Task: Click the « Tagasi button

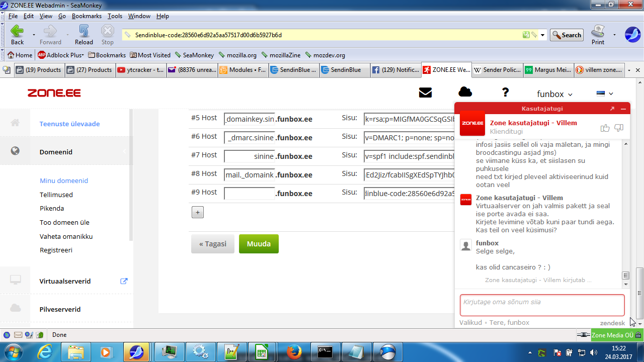Action: pos(213,244)
